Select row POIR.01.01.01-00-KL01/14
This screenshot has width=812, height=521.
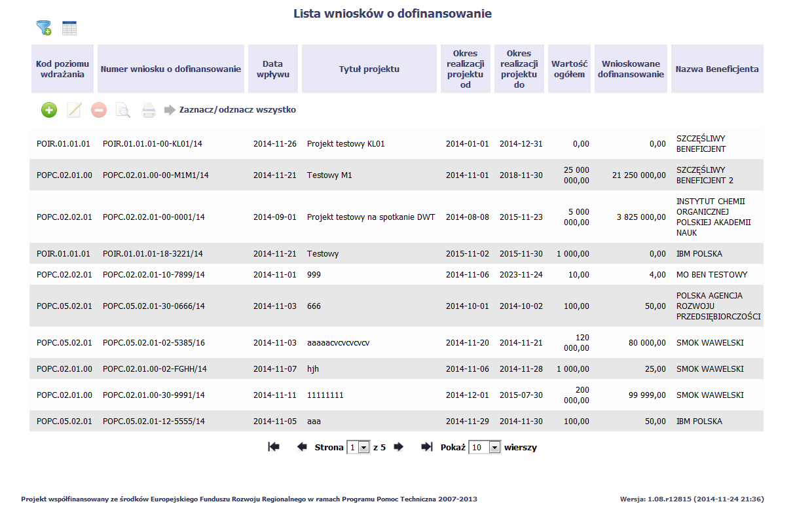click(x=396, y=144)
